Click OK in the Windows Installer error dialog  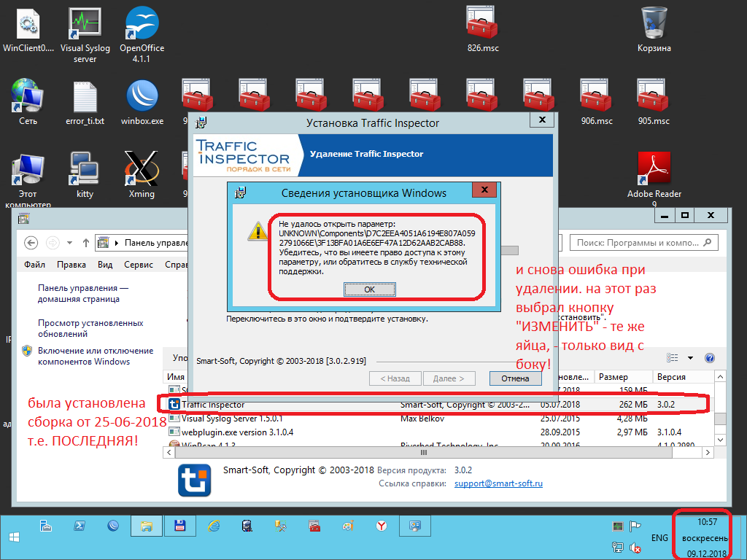[x=370, y=289]
